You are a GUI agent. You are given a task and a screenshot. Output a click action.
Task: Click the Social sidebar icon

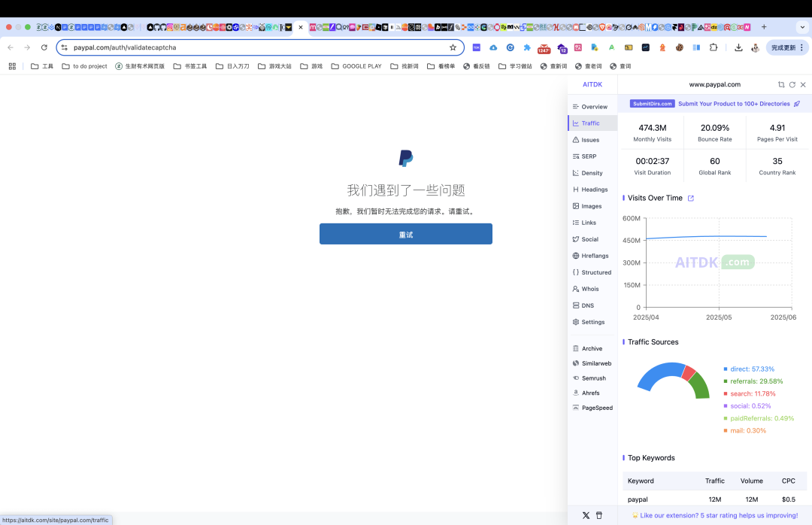point(575,239)
